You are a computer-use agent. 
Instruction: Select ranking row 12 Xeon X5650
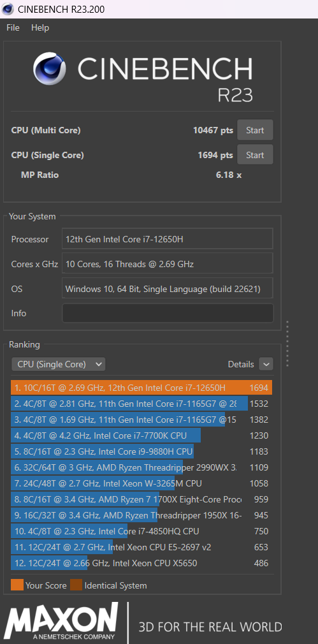[x=141, y=563]
